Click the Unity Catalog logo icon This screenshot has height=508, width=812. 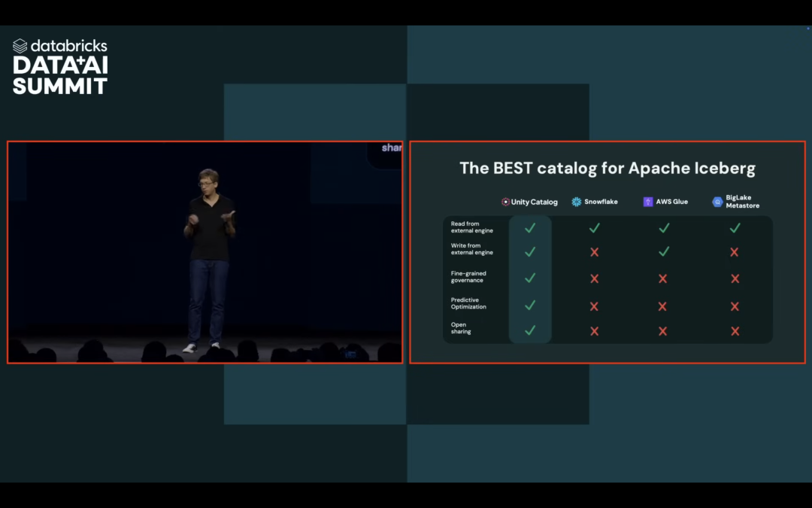(x=505, y=202)
